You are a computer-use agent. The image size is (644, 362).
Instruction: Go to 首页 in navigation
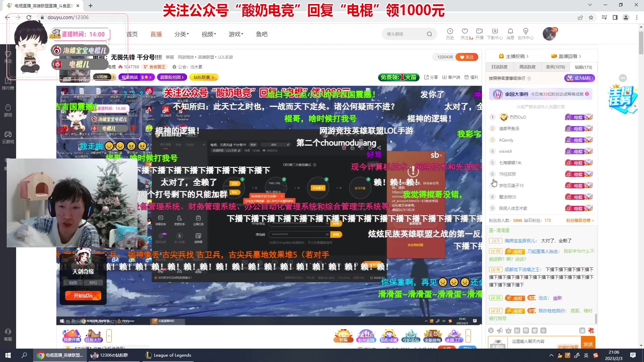(132, 34)
